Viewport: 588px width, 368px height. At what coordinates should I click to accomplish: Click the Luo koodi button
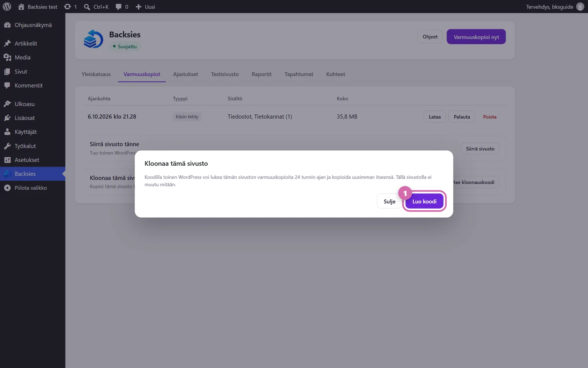pyautogui.click(x=424, y=201)
